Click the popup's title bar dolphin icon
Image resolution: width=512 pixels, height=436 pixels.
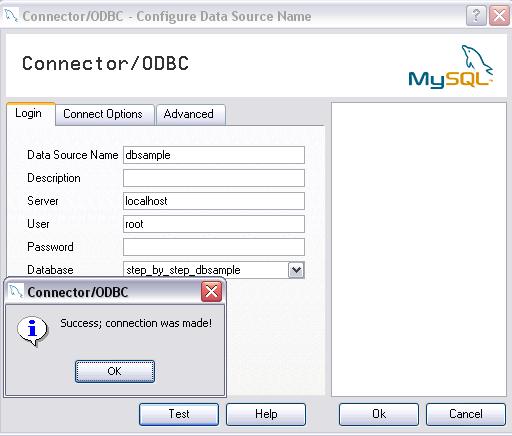pos(15,291)
